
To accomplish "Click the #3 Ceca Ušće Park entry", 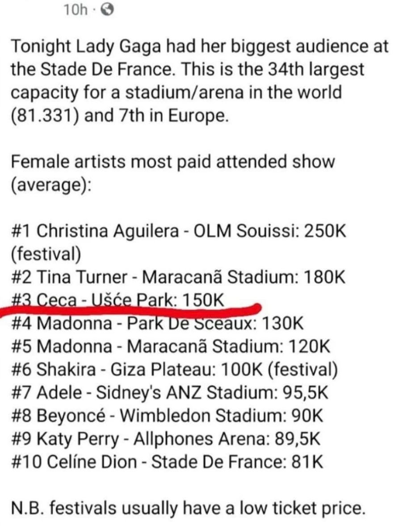I will pos(119,299).
